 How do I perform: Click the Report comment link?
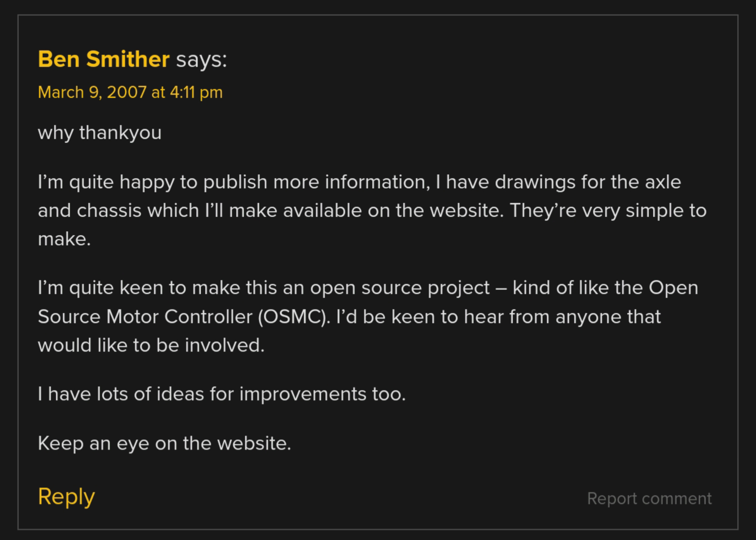tap(649, 499)
